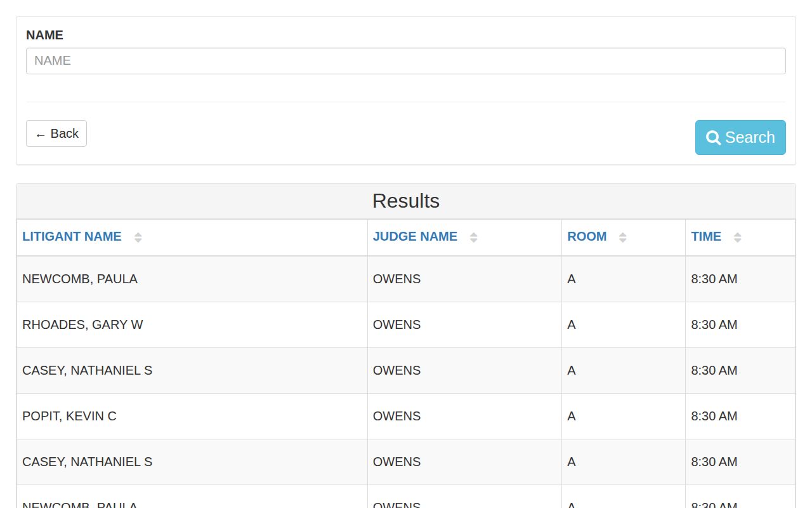The width and height of the screenshot is (812, 508).
Task: Click OWENS in the RHOADES, GARY W row
Action: (396, 324)
